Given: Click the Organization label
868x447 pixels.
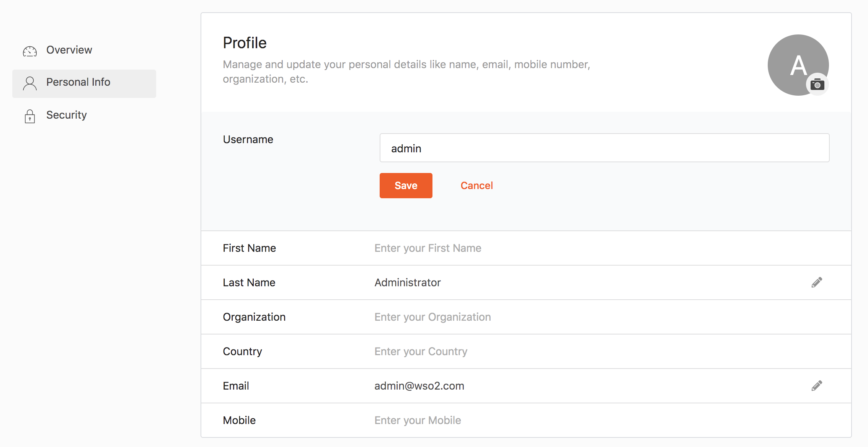Looking at the screenshot, I should [x=254, y=317].
